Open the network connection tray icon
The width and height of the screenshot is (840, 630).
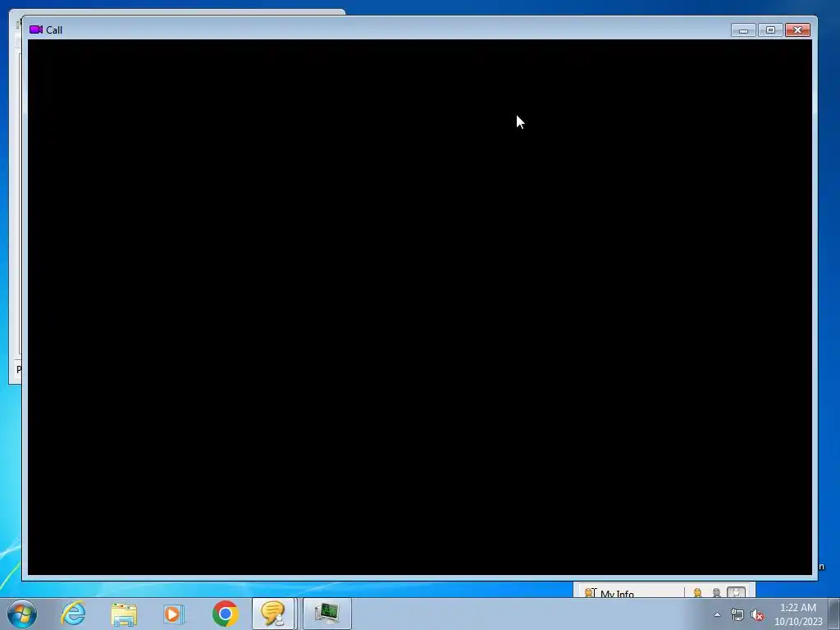pos(737,614)
